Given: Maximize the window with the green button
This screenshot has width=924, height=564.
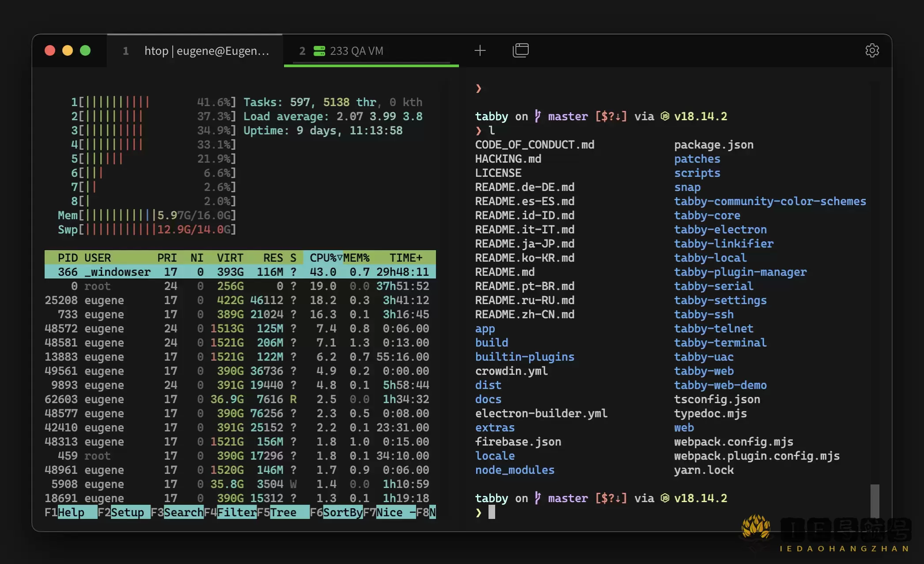Looking at the screenshot, I should tap(85, 50).
